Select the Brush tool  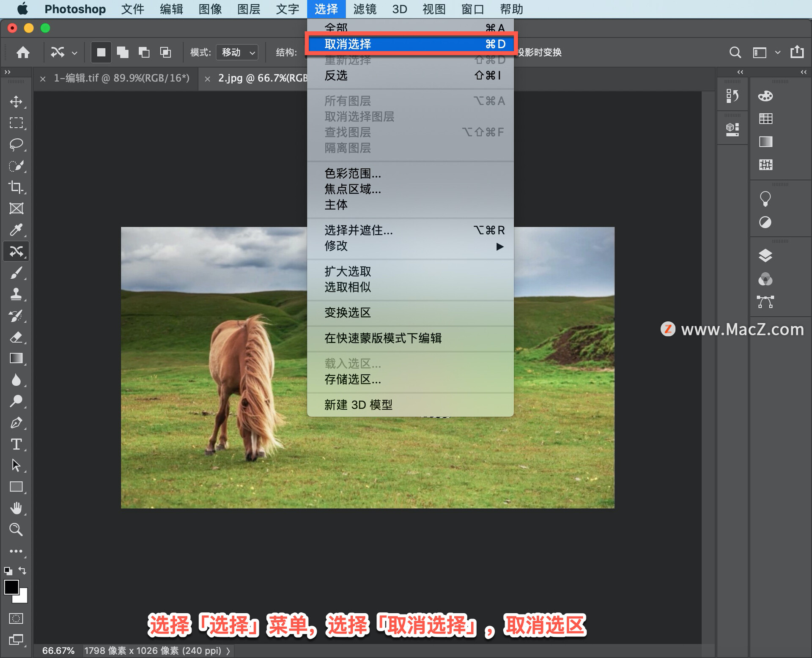coord(16,273)
